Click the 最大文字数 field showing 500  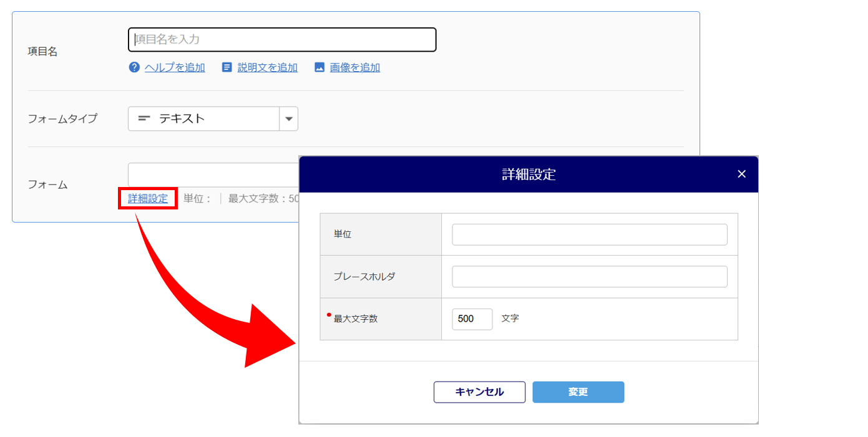[x=472, y=319]
